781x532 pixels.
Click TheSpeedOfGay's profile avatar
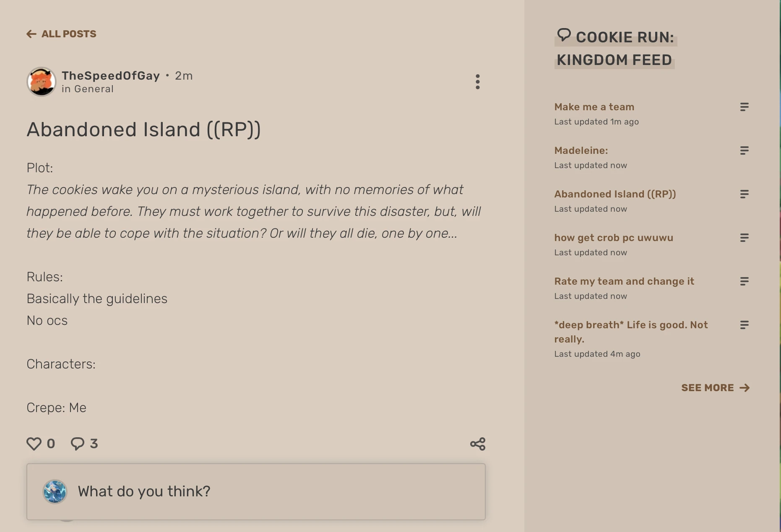[42, 82]
